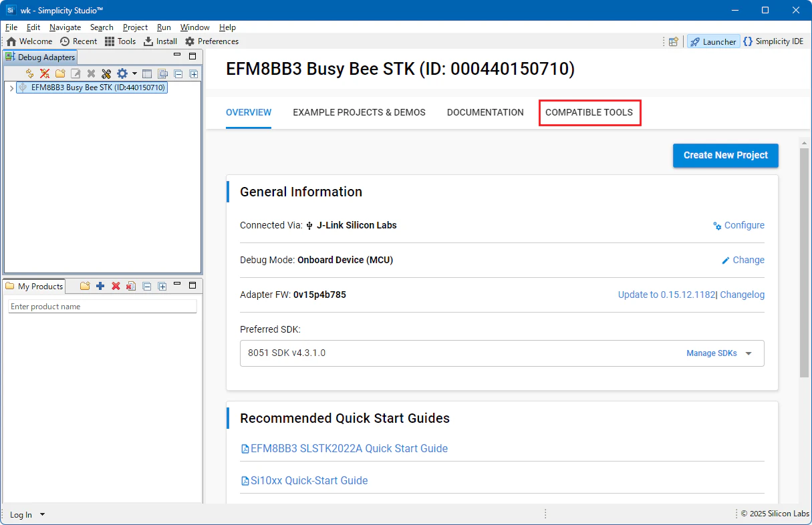Click the Manage SDKs link
812x525 pixels.
tap(712, 353)
